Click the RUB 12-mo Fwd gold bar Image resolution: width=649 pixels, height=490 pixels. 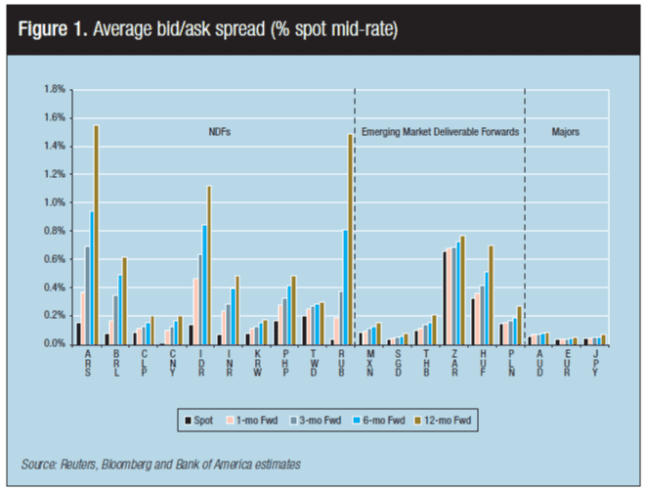point(351,239)
